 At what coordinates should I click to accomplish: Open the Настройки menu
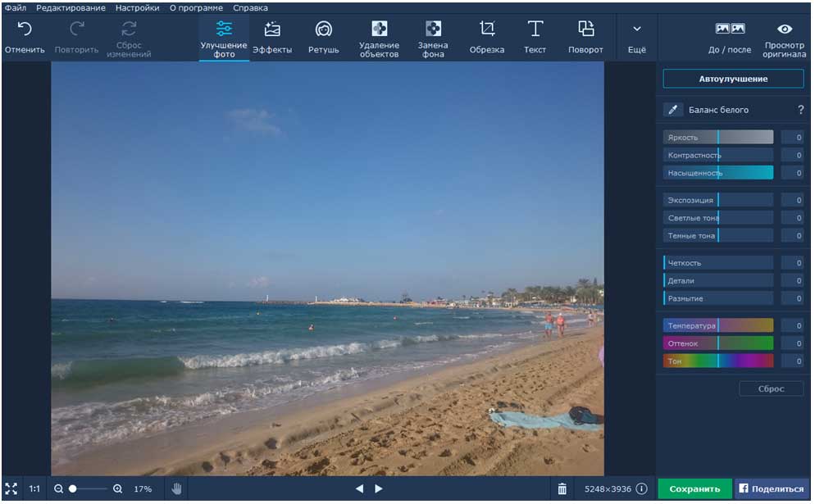click(137, 8)
